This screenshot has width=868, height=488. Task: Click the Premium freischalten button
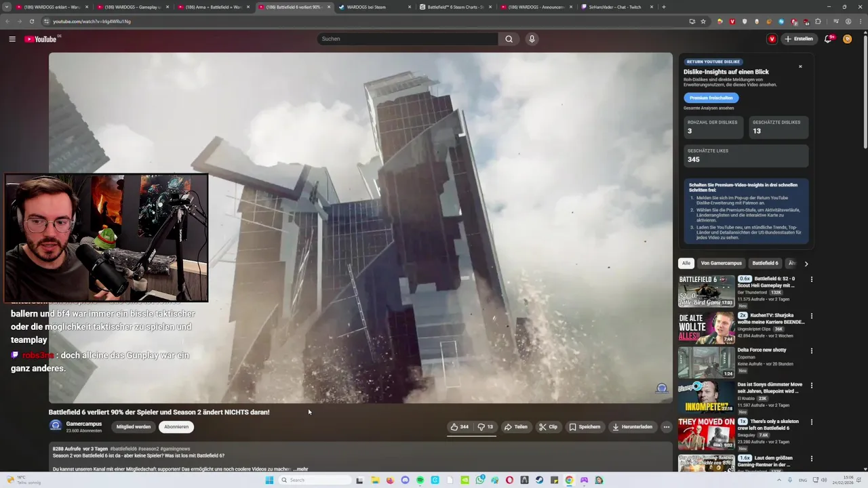[x=711, y=98]
